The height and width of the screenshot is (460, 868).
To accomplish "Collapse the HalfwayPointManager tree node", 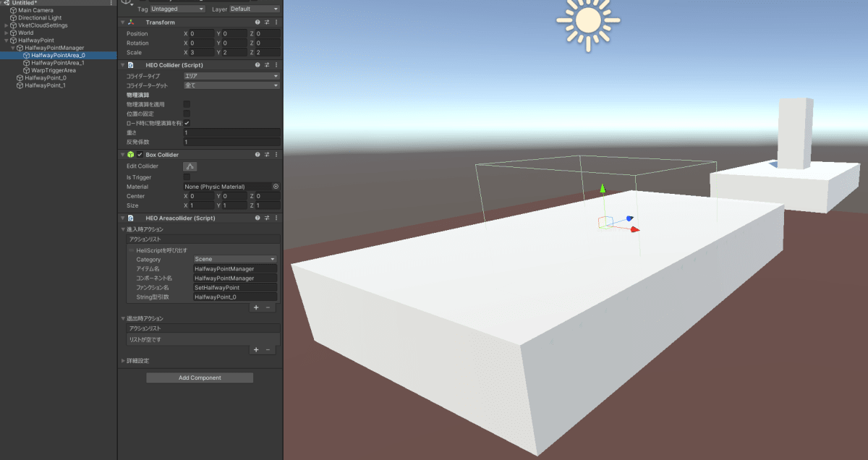I will 12,48.
